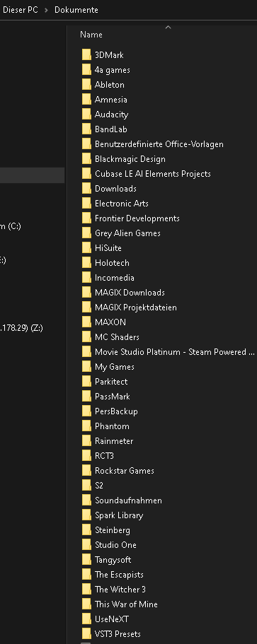Open the (Z:) network drive in sidebar
The image size is (257, 644).
click(x=21, y=328)
